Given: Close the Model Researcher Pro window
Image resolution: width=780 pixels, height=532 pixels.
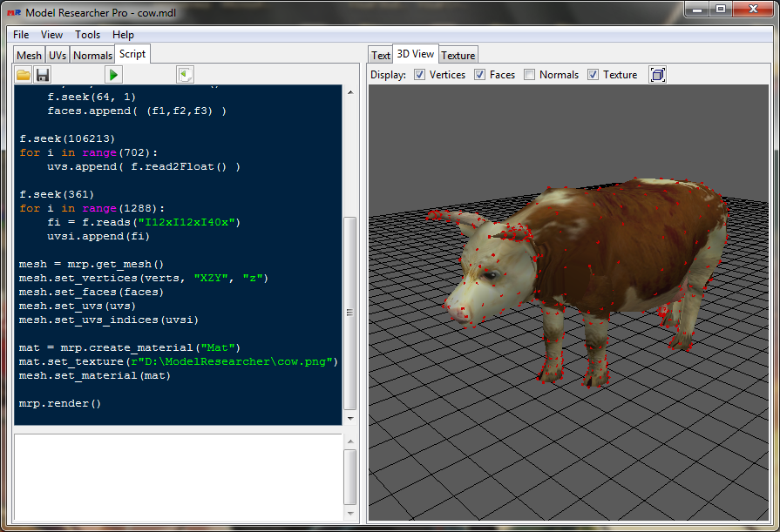Looking at the screenshot, I should tap(753, 9).
